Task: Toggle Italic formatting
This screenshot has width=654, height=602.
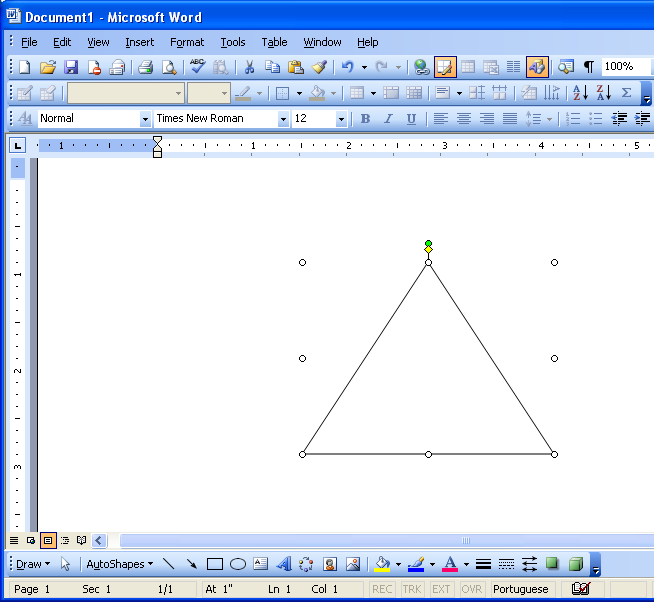Action: pyautogui.click(x=388, y=119)
